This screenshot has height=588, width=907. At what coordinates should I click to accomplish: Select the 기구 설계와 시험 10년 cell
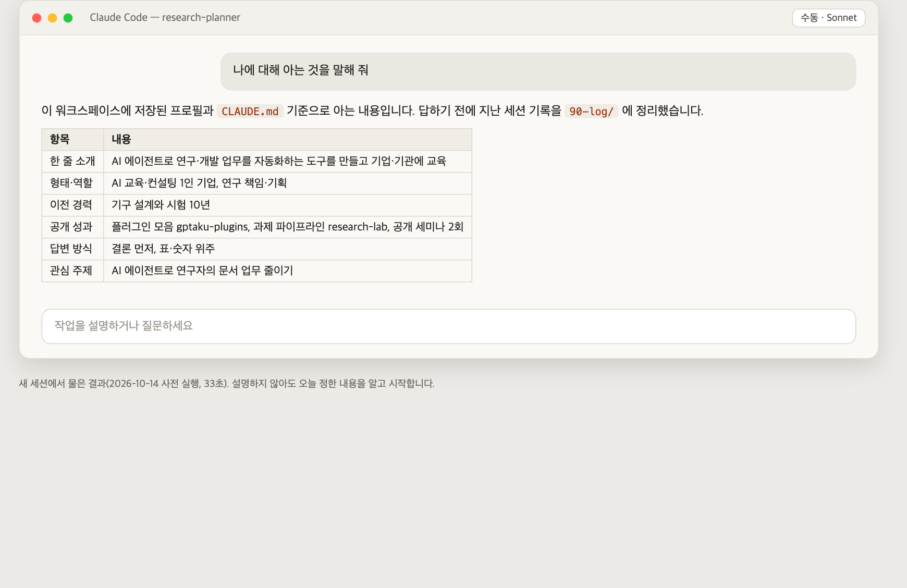pyautogui.click(x=288, y=205)
